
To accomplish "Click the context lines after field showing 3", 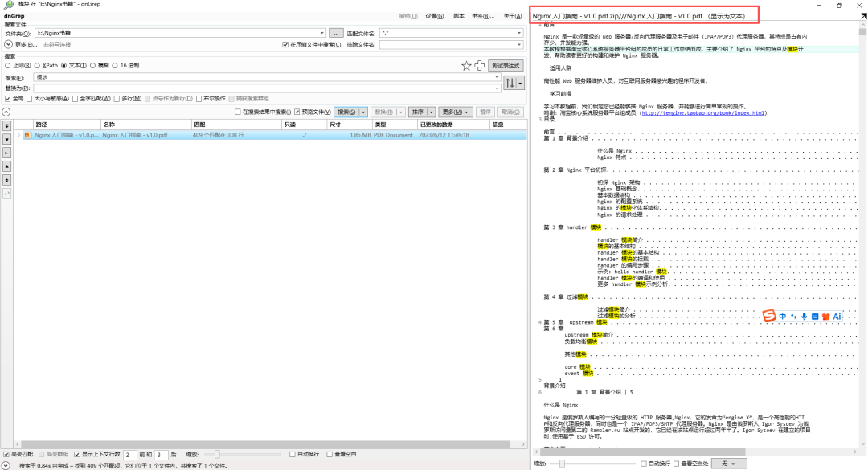I will click(x=161, y=455).
